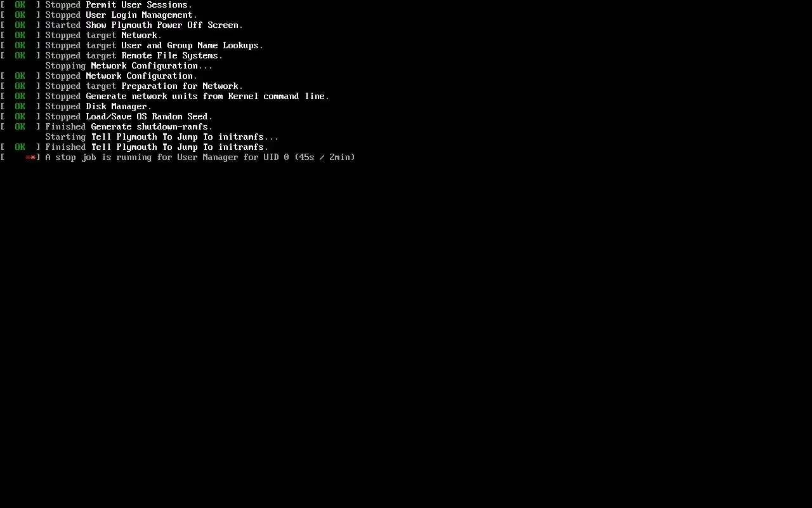Click the 'stop job is running' message
Viewport: 812px width, 508px height.
[105, 157]
